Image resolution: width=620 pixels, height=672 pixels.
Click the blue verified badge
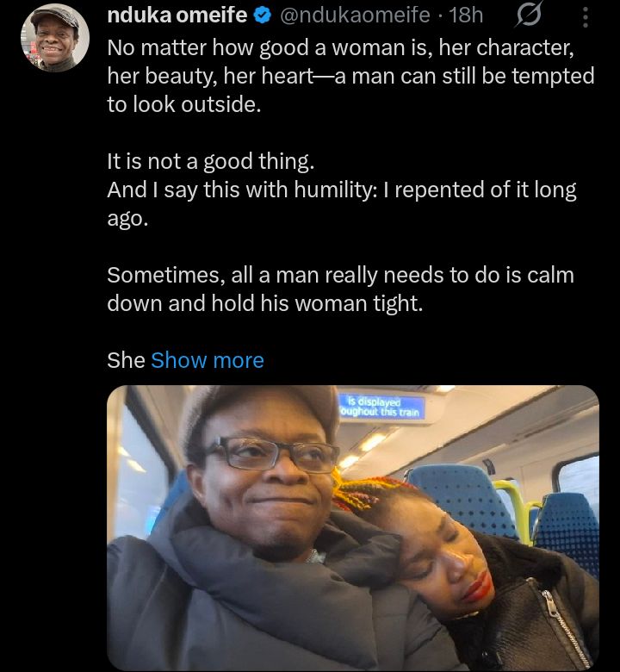tap(263, 16)
